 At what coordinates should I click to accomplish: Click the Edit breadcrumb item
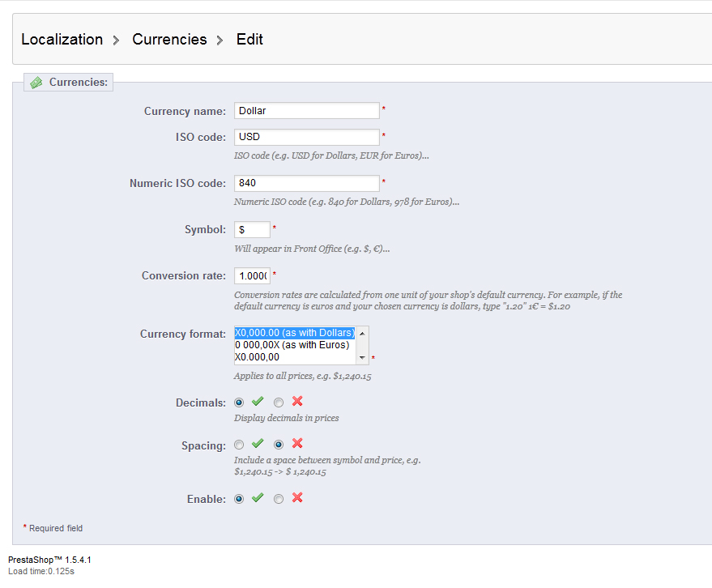coord(249,40)
